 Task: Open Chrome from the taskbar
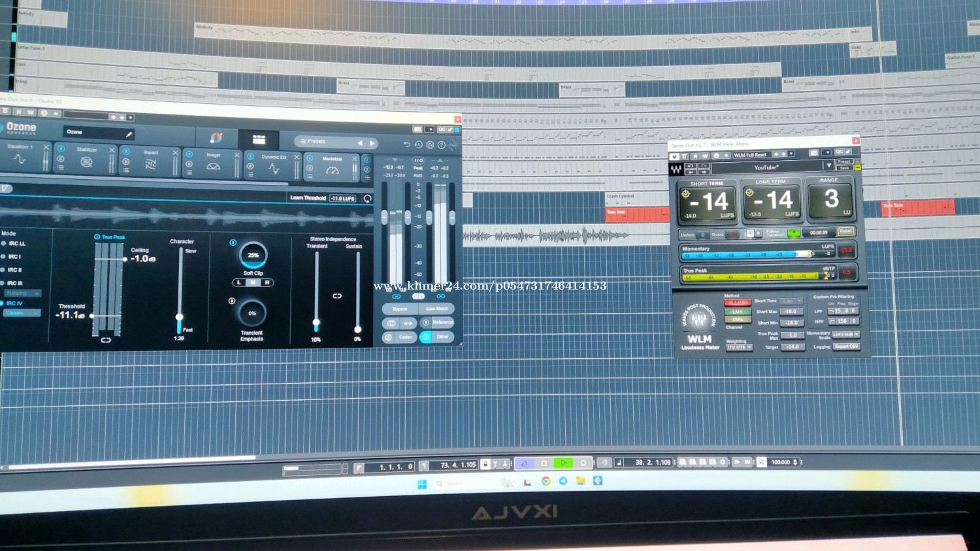pyautogui.click(x=546, y=481)
